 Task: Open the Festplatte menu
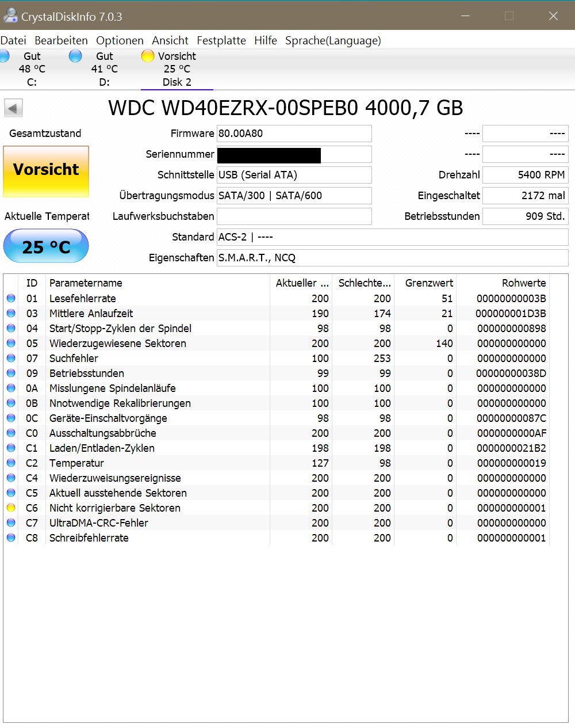(x=221, y=40)
